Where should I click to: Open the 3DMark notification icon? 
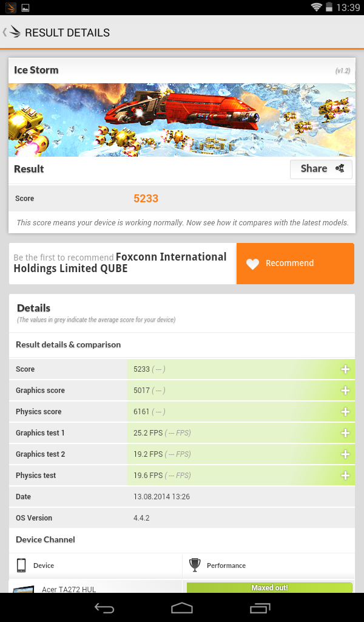(x=11, y=7)
